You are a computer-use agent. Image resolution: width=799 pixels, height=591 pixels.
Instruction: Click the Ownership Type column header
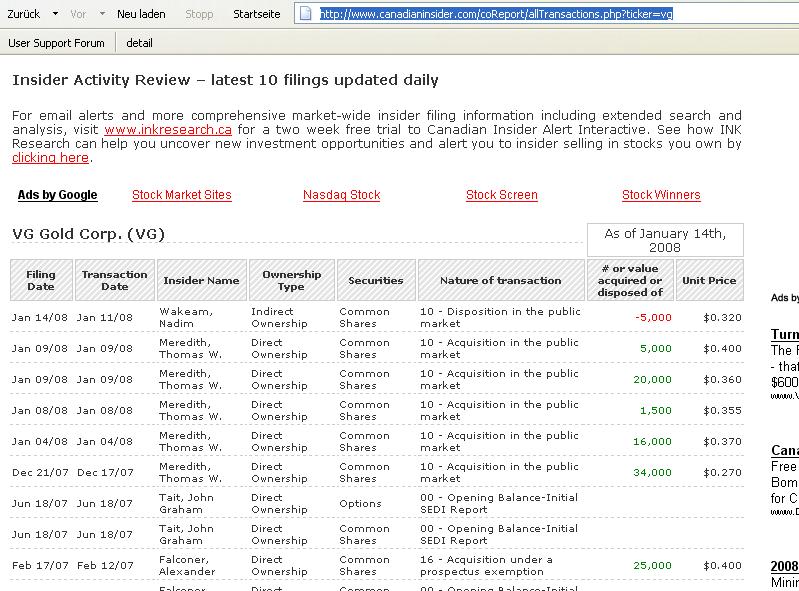pos(291,280)
